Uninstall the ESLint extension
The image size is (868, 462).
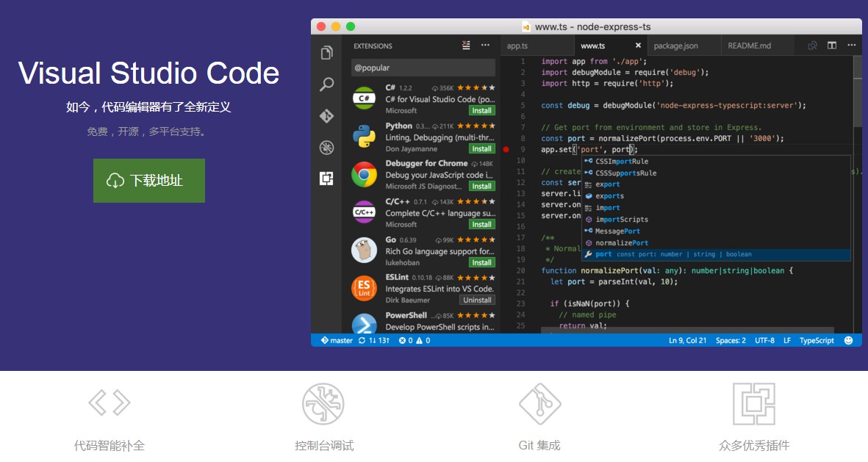(477, 300)
